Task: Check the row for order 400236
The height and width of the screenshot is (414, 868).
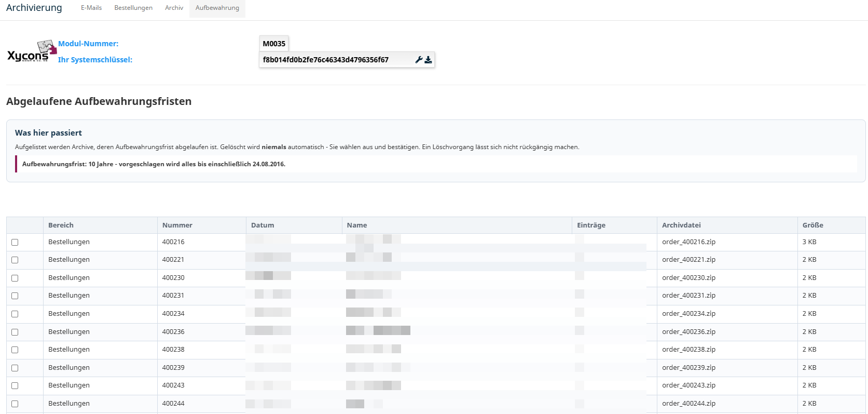Action: 15,332
